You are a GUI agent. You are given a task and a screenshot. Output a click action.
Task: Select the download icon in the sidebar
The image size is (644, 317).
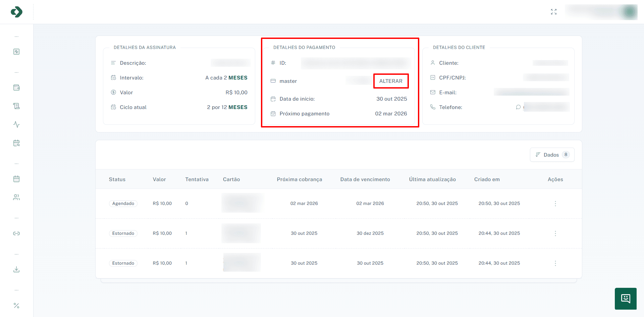point(16,269)
